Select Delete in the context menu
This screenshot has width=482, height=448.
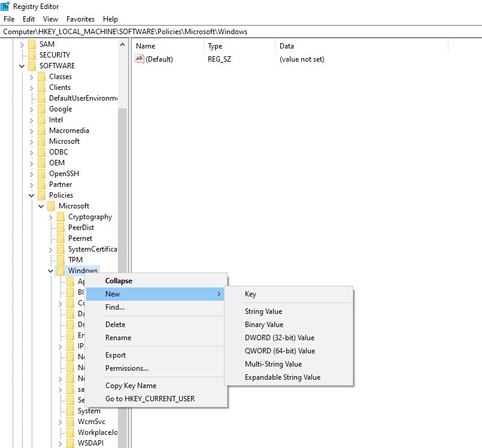click(x=156, y=325)
